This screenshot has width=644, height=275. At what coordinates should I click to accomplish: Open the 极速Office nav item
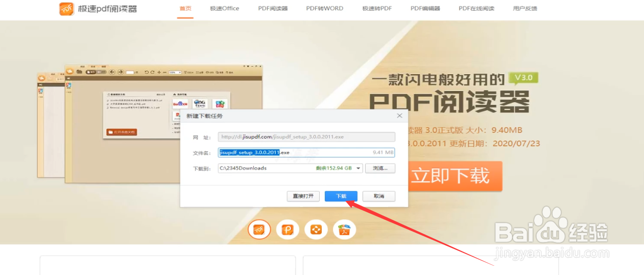[x=224, y=9]
